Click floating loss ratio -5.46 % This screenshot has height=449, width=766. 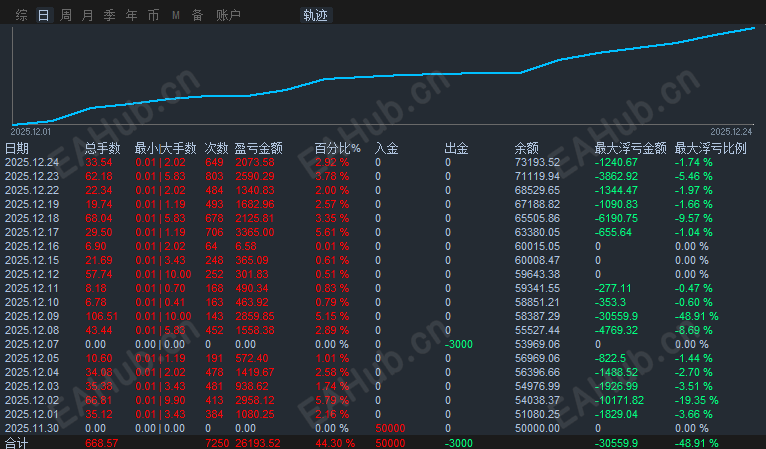coord(694,176)
